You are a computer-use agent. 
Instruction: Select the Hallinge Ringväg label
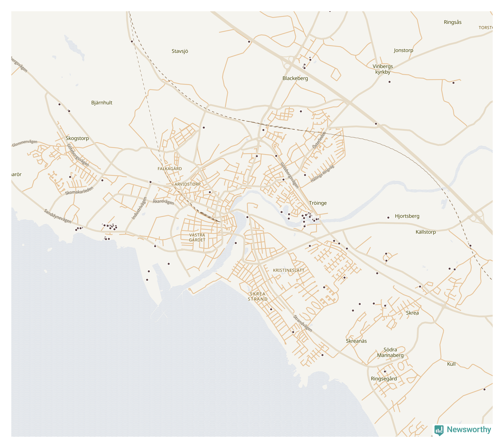(x=322, y=174)
